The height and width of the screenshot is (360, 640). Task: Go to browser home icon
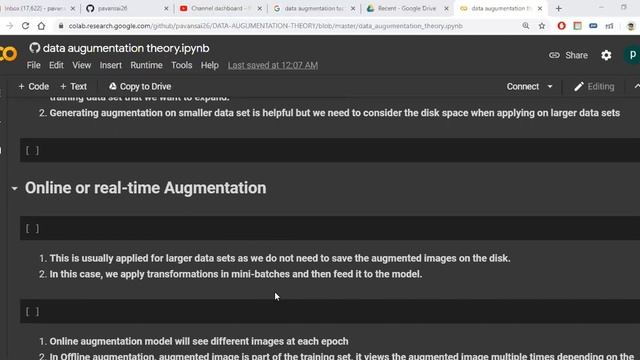(x=41, y=26)
